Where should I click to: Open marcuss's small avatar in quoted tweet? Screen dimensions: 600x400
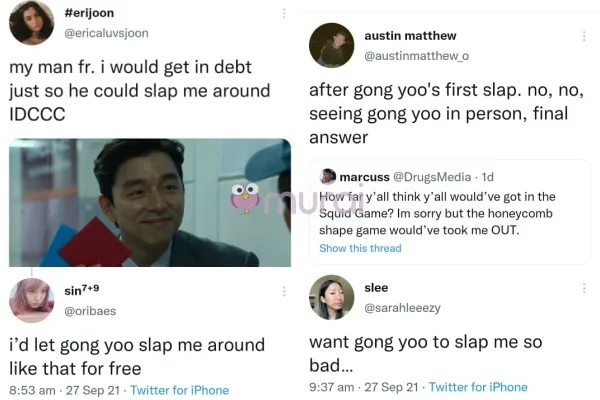click(328, 176)
